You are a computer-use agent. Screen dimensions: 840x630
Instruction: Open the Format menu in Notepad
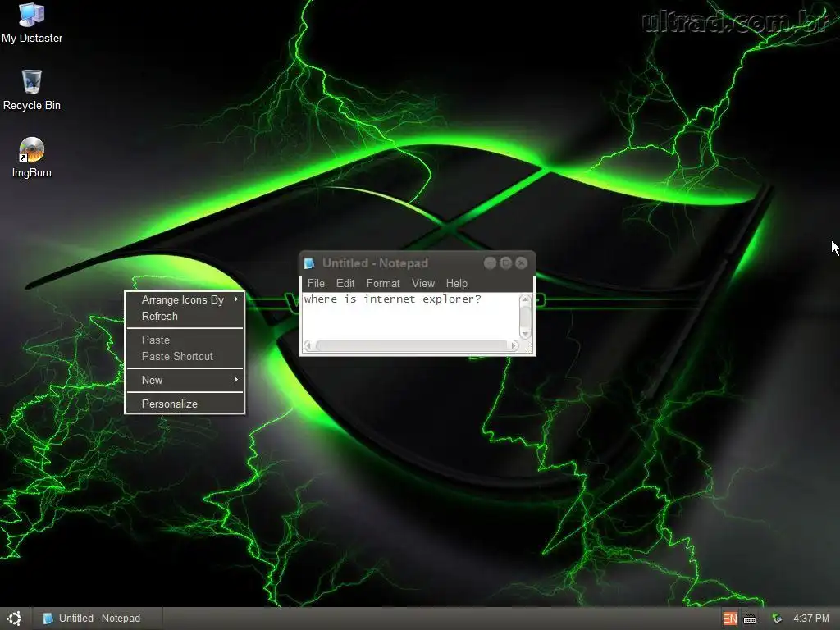point(383,283)
